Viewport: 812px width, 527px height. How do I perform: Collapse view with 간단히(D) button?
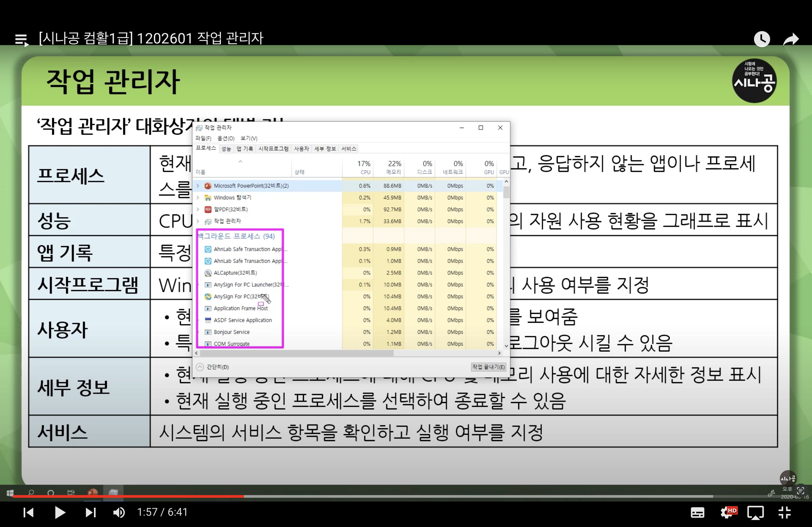[213, 367]
